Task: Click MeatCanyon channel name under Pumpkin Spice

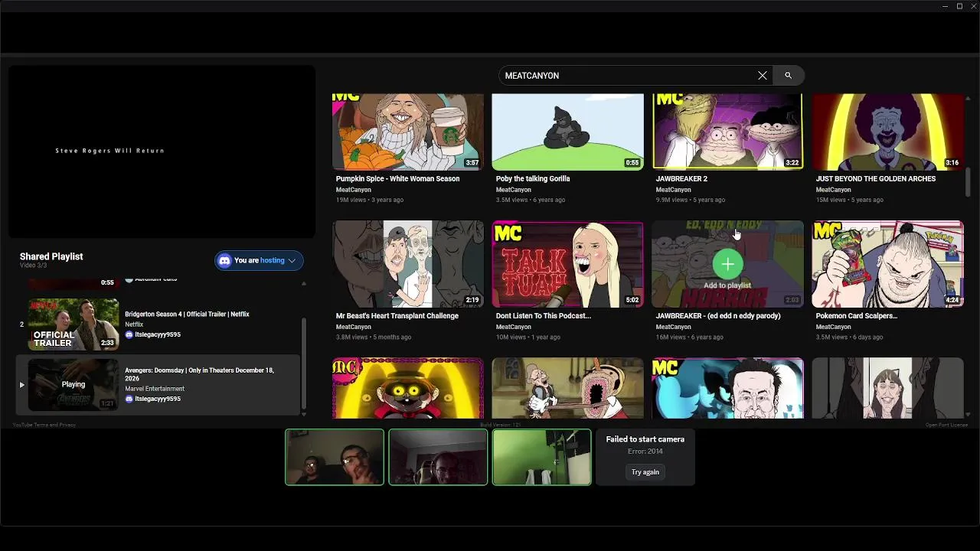Action: pyautogui.click(x=353, y=190)
